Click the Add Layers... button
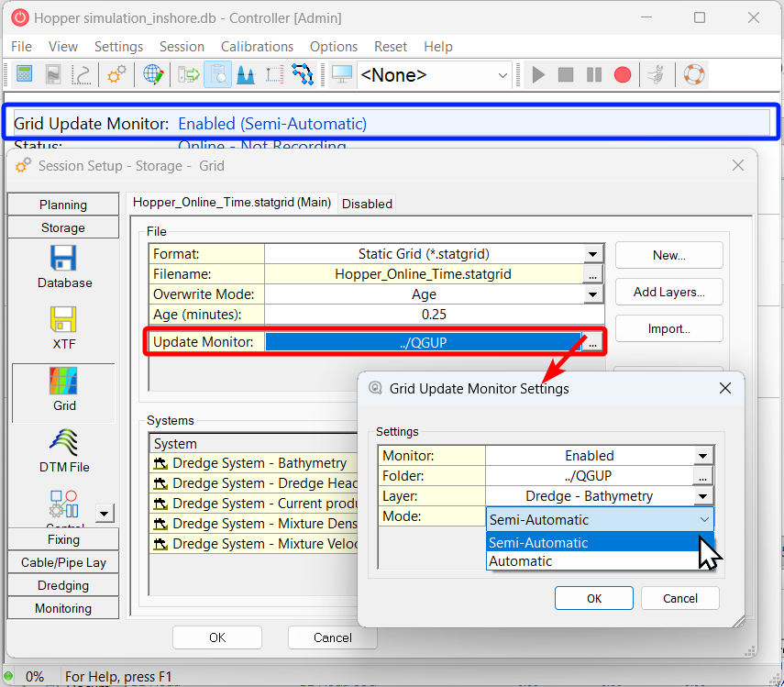 point(668,292)
